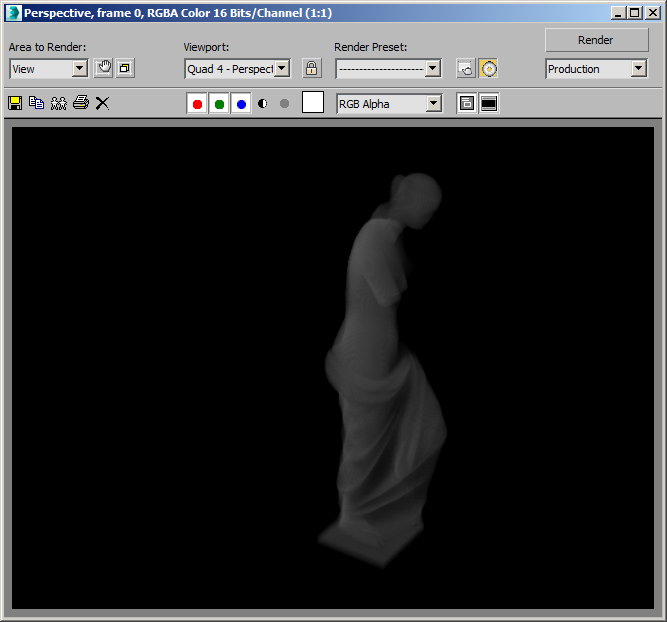This screenshot has width=667, height=622.
Task: Toggle the monochrome display
Action: 285,103
